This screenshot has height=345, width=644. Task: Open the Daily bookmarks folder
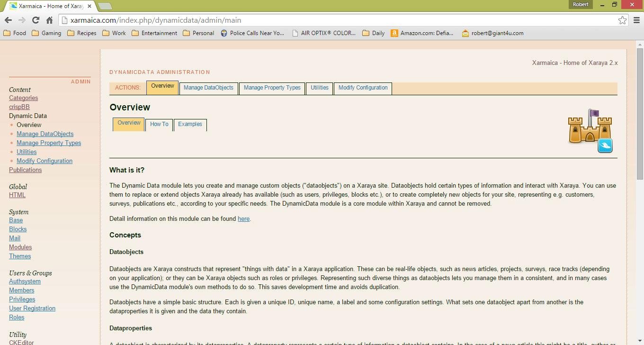click(373, 33)
